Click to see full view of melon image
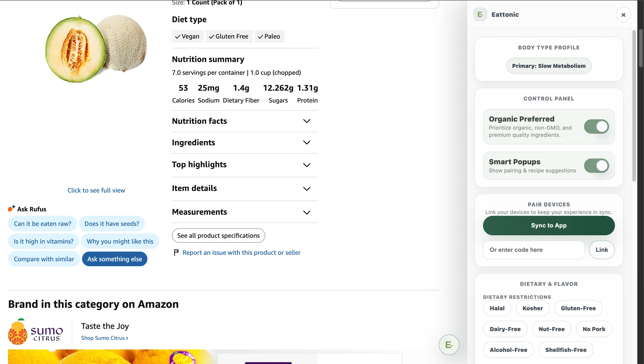 click(96, 190)
